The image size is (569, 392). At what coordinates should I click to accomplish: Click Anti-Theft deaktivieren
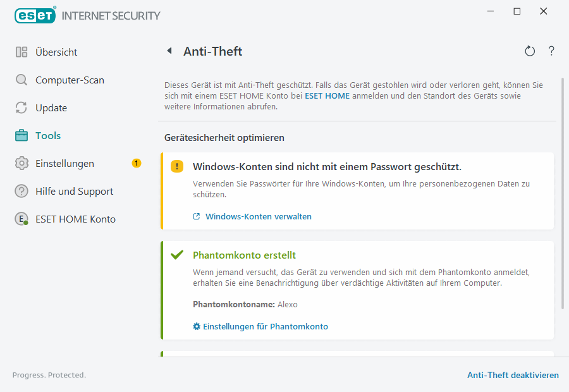(x=513, y=375)
